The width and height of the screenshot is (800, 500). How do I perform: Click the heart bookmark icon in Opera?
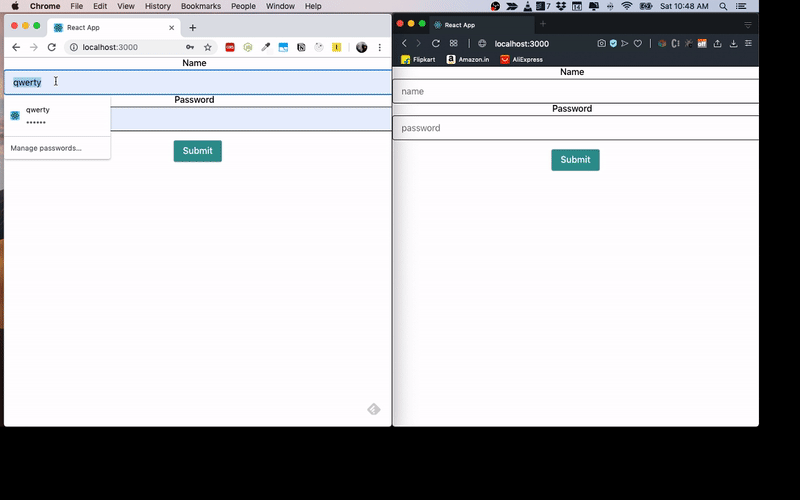(x=637, y=44)
